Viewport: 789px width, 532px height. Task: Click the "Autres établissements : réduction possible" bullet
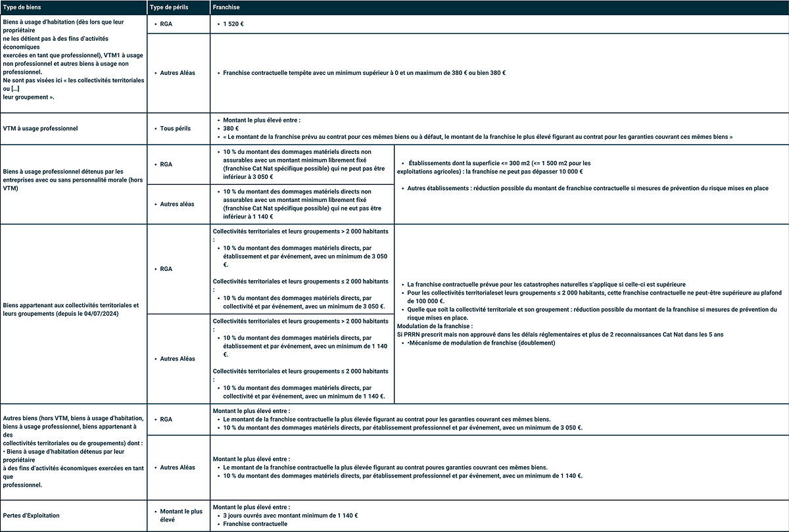point(587,188)
